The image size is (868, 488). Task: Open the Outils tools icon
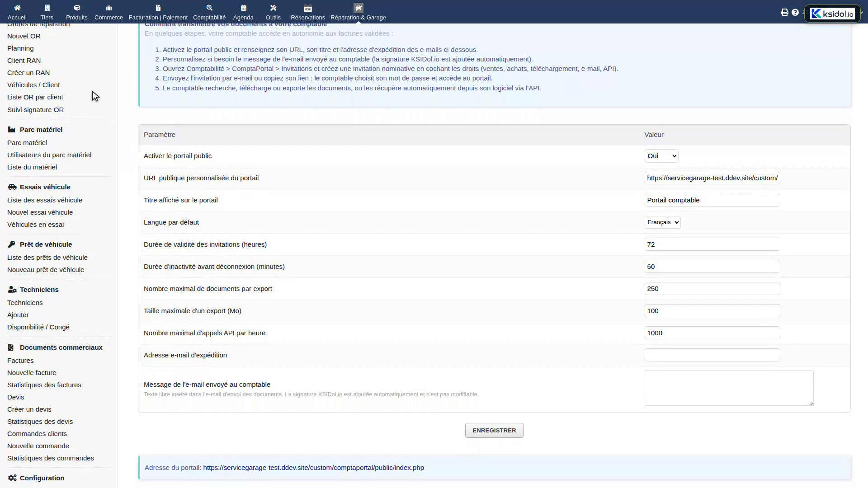273,8
